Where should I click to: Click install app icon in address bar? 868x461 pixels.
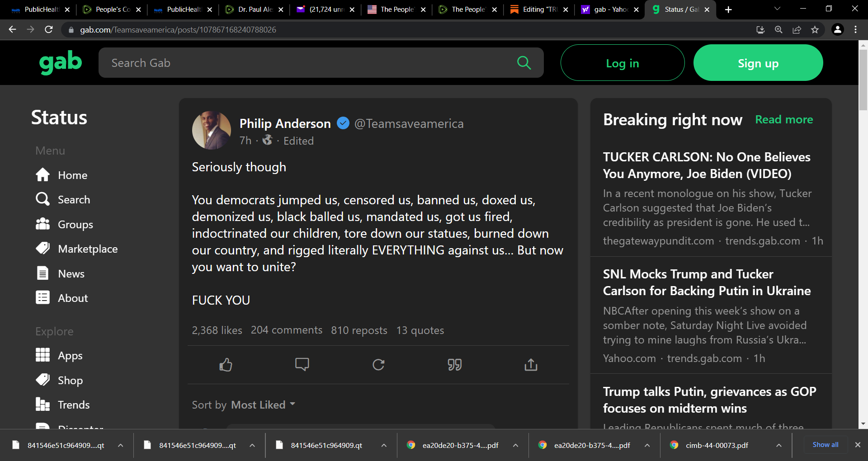tap(760, 30)
